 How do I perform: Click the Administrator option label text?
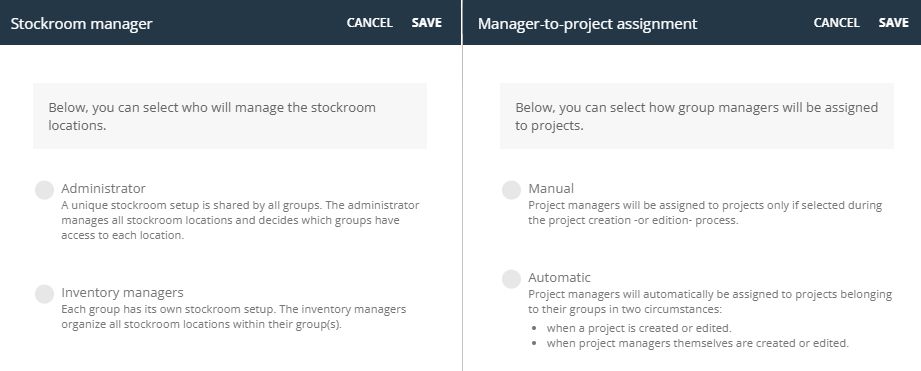[103, 188]
